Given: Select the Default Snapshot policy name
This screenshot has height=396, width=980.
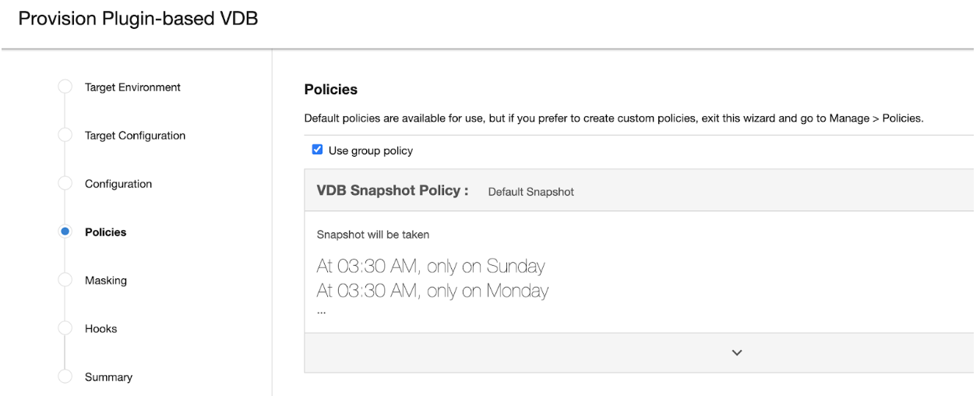Looking at the screenshot, I should point(531,192).
